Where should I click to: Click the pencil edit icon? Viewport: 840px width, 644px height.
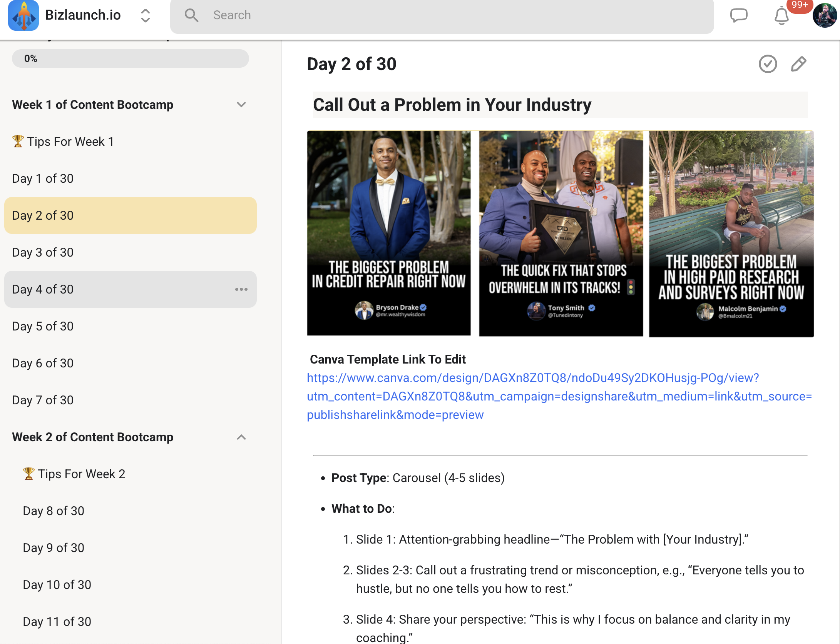tap(798, 64)
